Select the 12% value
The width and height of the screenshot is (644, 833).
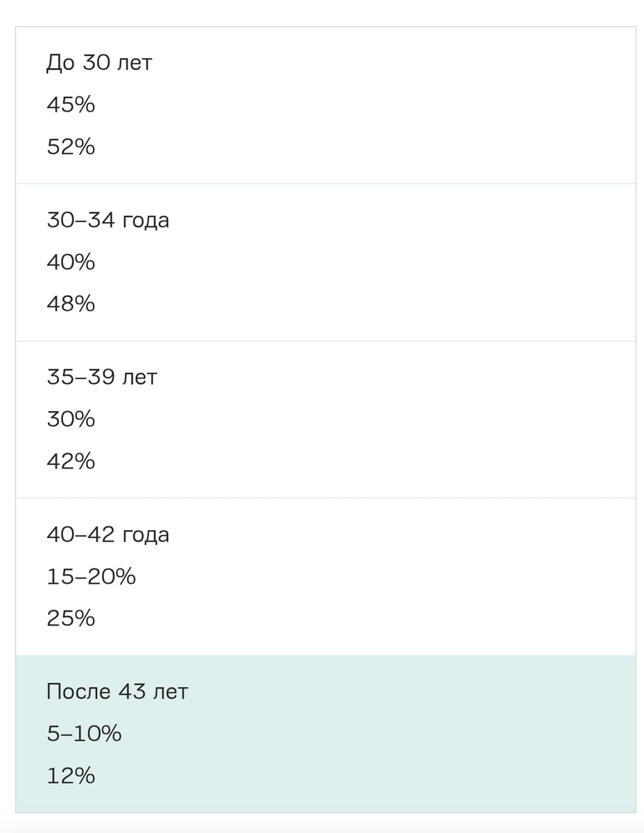point(71,775)
